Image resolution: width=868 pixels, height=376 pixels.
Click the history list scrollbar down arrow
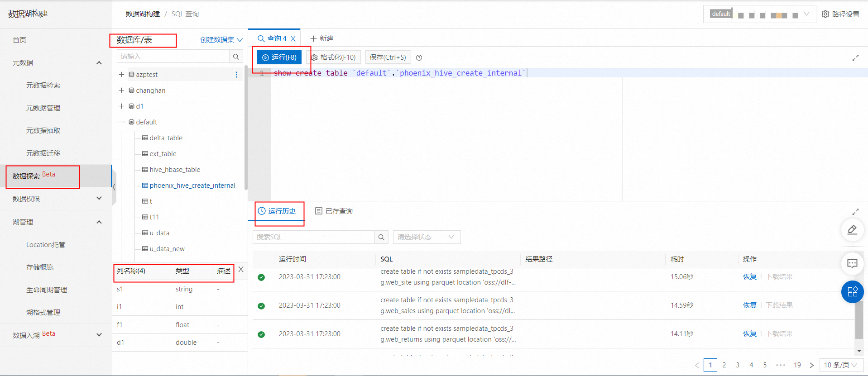[x=859, y=351]
